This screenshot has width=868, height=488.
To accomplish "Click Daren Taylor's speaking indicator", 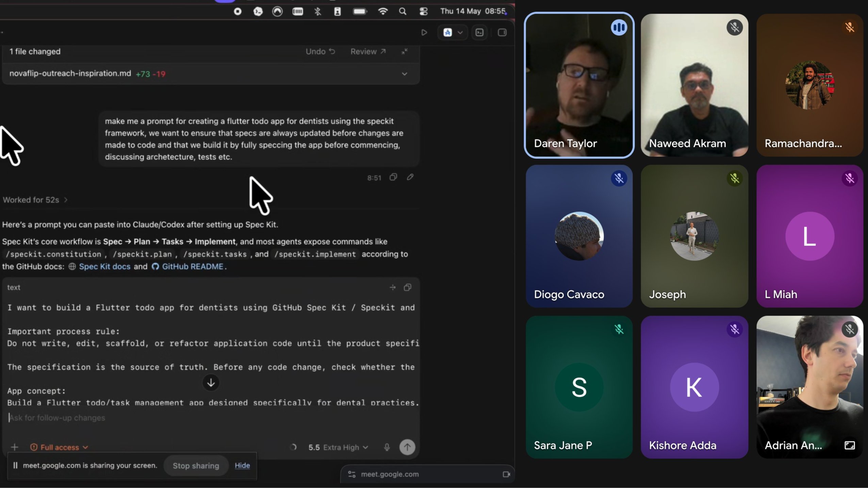I will click(x=619, y=28).
